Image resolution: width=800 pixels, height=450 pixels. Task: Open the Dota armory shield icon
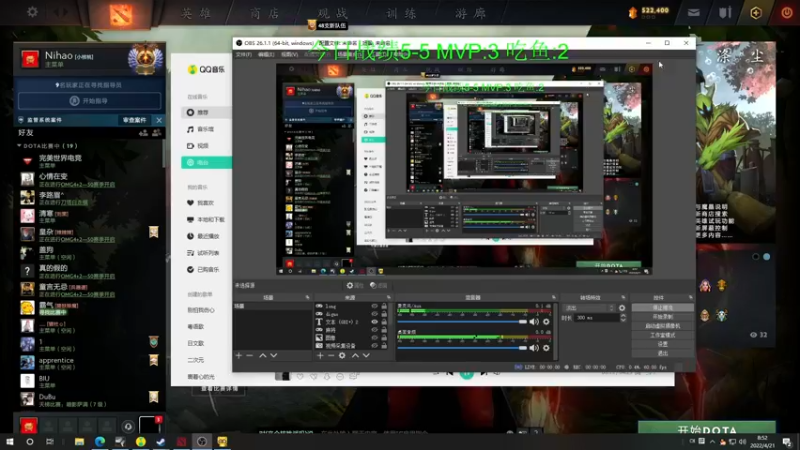(725, 13)
